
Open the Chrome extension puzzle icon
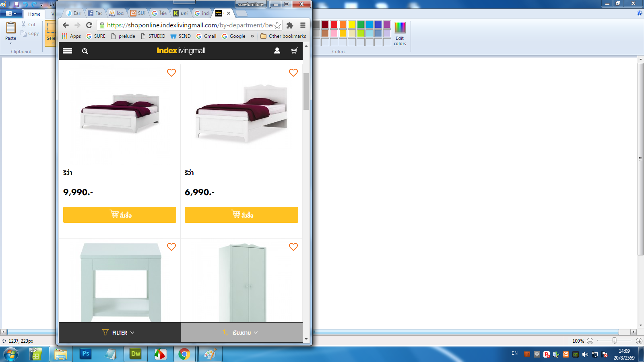pyautogui.click(x=289, y=25)
